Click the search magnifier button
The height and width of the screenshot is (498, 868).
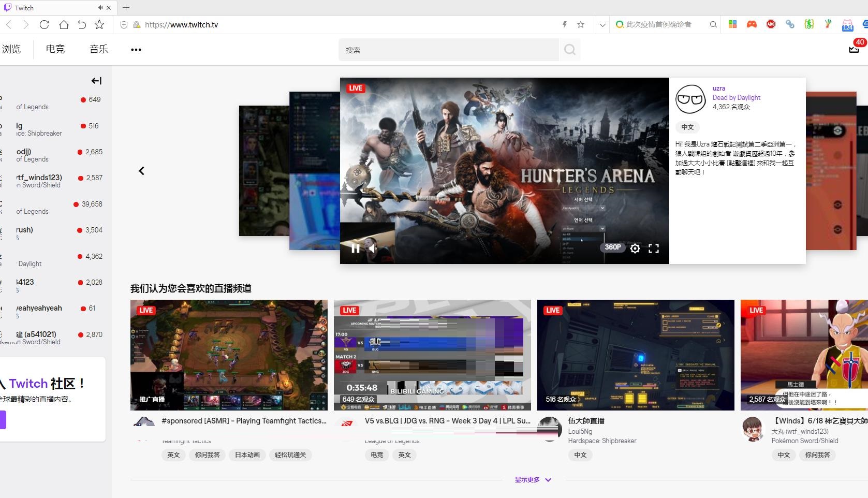[570, 50]
